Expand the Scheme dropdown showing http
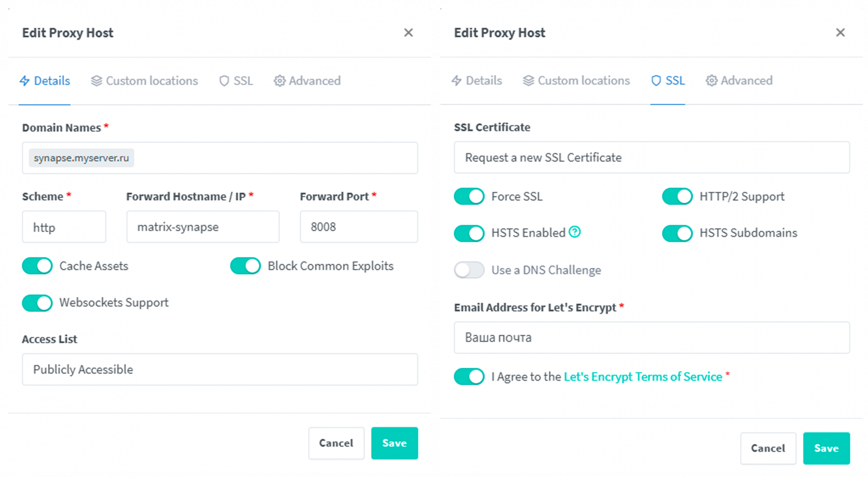Screen dimensions: 868x477 click(64, 227)
